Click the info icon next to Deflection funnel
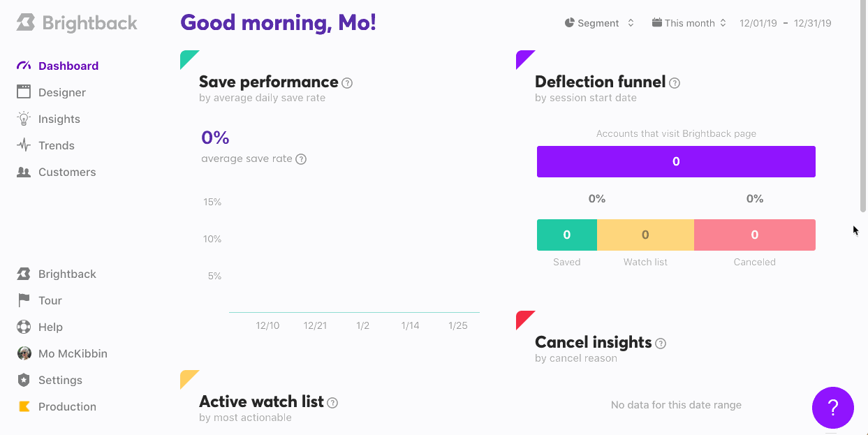 [x=675, y=83]
